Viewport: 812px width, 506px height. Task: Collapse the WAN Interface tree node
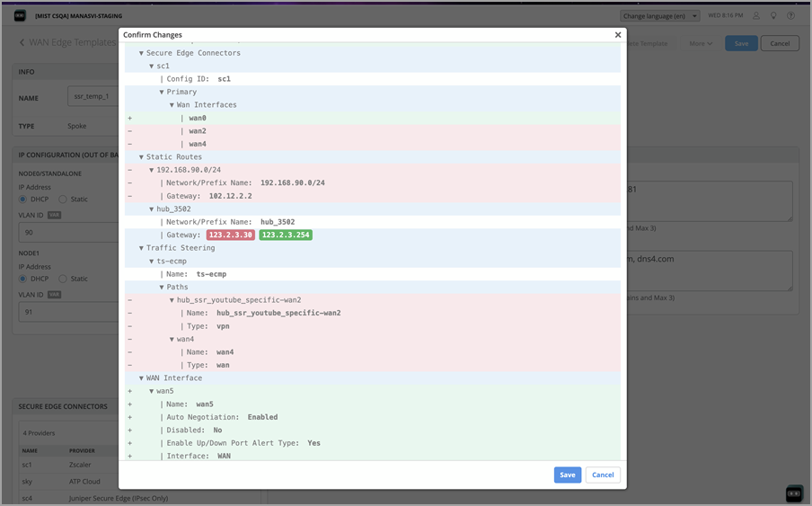(x=141, y=378)
